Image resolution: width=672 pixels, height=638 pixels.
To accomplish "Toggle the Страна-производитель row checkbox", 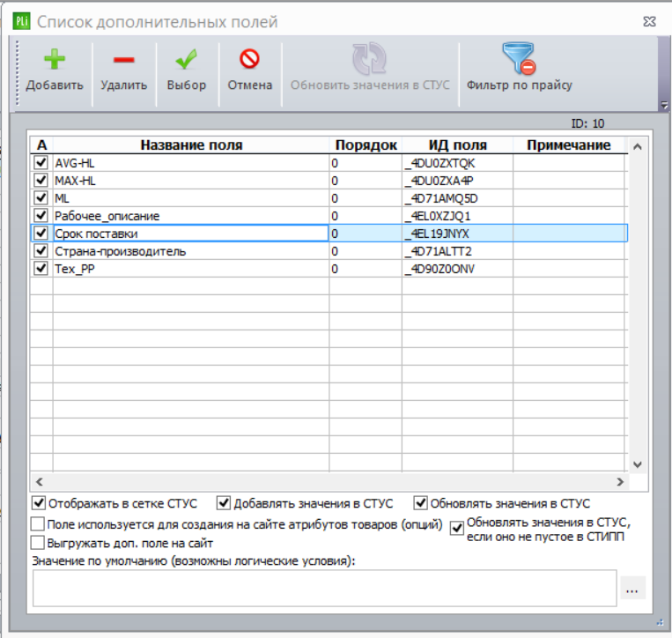I will click(41, 250).
